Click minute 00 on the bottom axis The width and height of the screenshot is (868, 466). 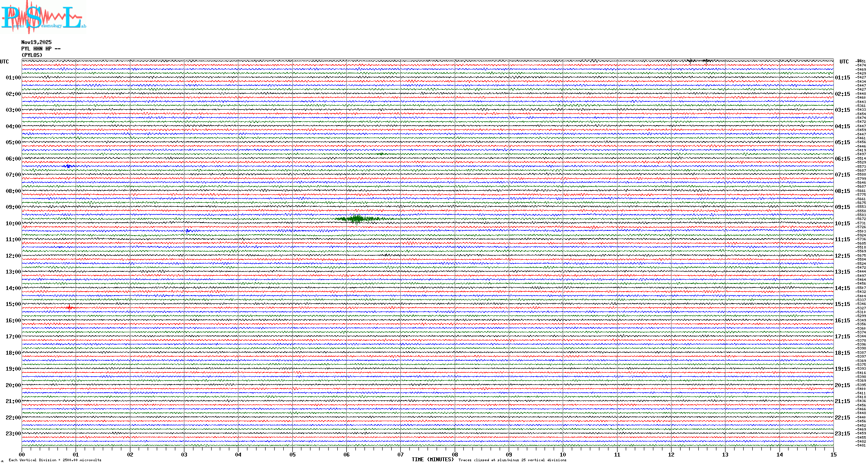22,454
